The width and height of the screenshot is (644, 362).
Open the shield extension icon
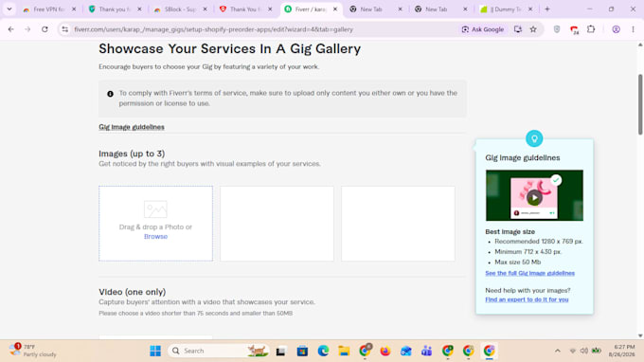(557, 29)
